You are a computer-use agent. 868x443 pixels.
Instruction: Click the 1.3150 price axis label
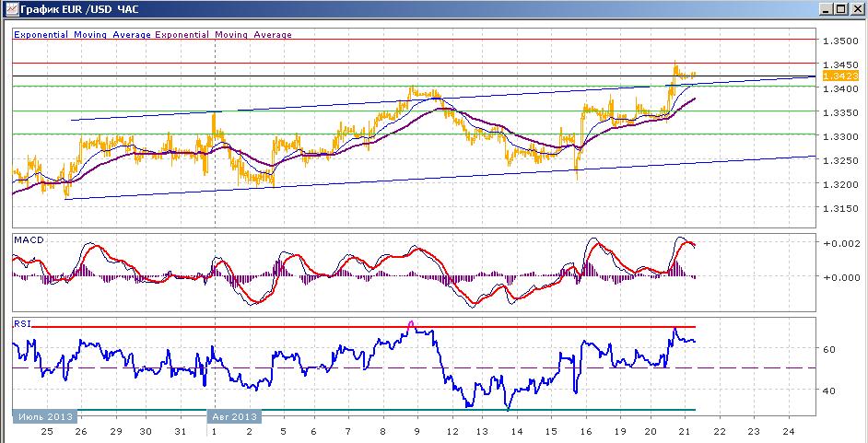click(x=839, y=208)
